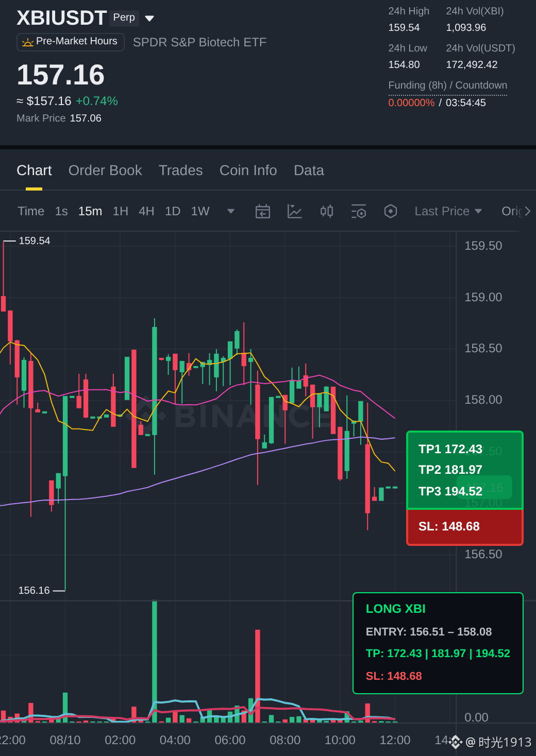
Task: Open the calendar date-jump icon
Action: pyautogui.click(x=263, y=211)
